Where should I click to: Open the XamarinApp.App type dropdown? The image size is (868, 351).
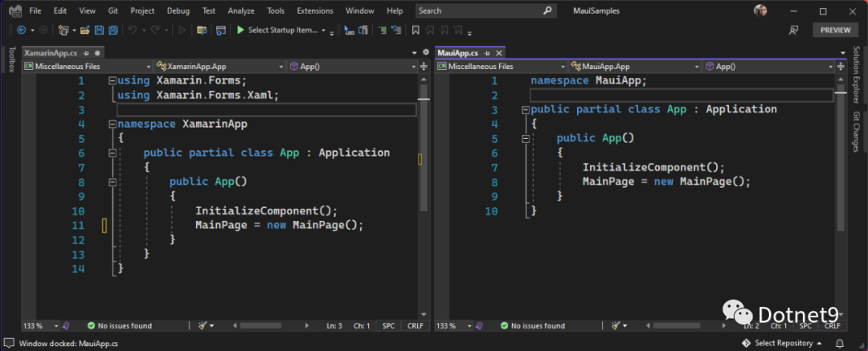click(220, 67)
